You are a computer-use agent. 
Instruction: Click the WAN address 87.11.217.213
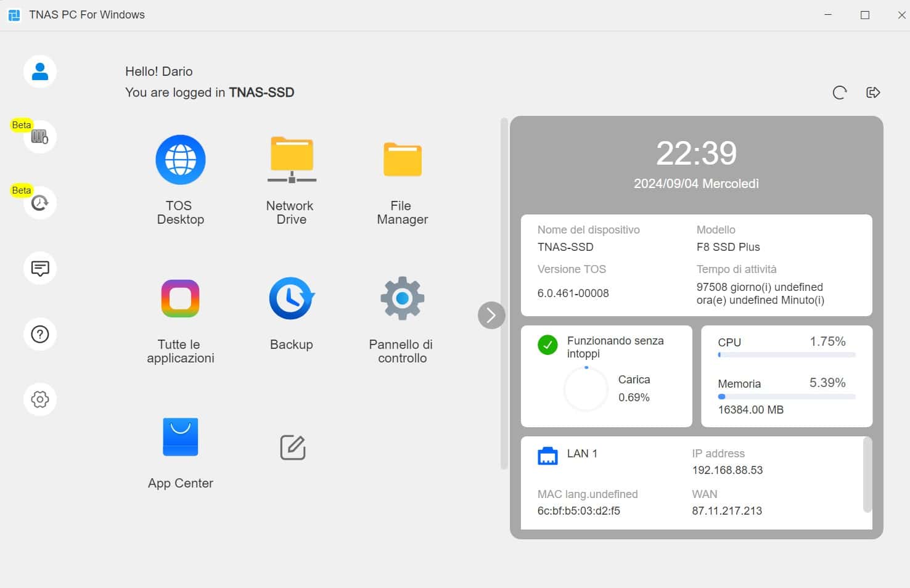click(727, 511)
